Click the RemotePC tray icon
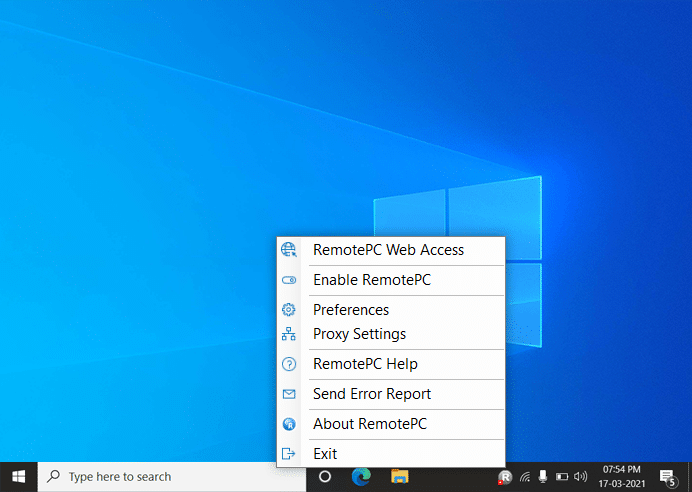This screenshot has height=492, width=692. pyautogui.click(x=504, y=477)
